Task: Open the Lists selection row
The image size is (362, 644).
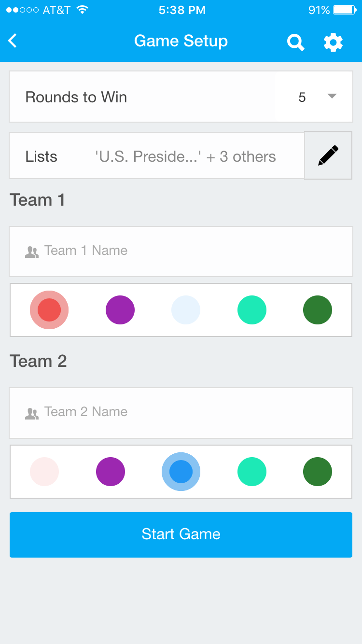Action: point(157,156)
